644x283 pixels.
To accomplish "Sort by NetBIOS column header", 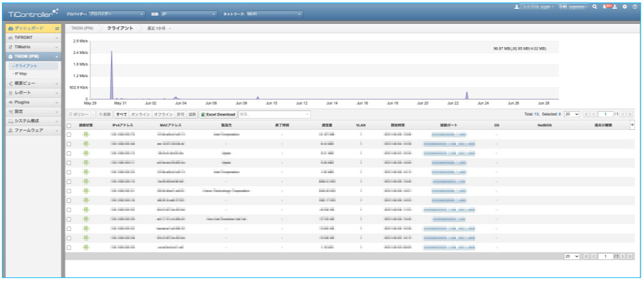I will click(x=544, y=125).
